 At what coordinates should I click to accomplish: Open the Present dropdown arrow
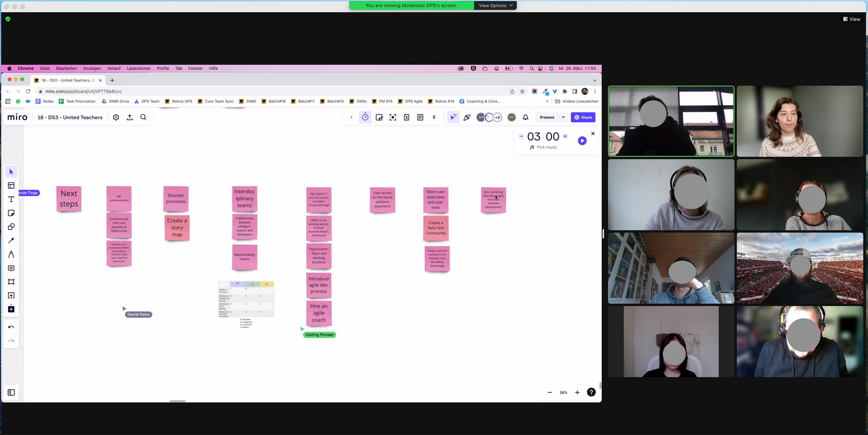click(x=563, y=117)
